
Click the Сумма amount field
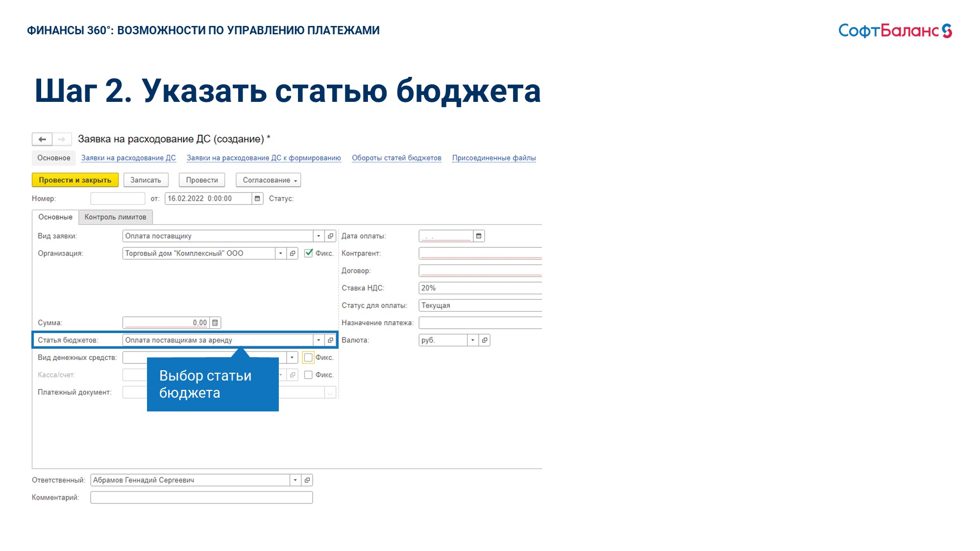(166, 323)
